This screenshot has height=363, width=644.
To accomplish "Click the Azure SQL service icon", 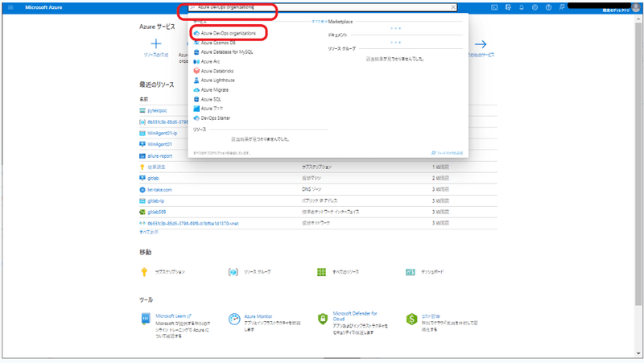I will (x=196, y=99).
